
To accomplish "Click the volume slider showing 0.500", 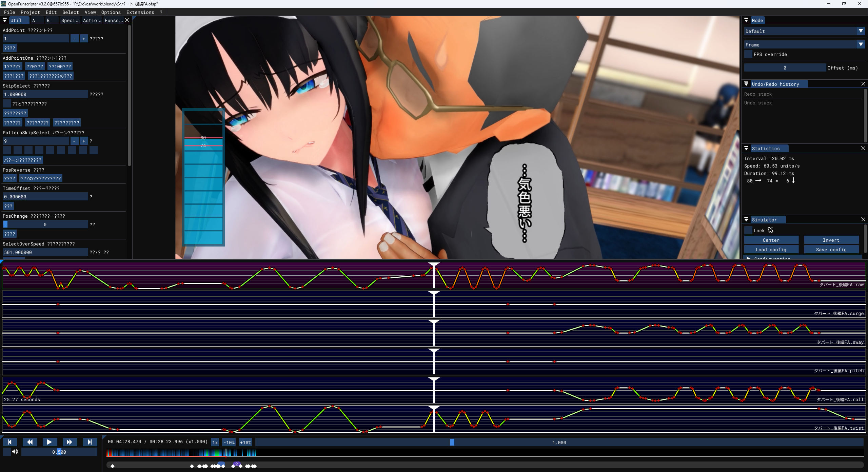I will (59, 452).
